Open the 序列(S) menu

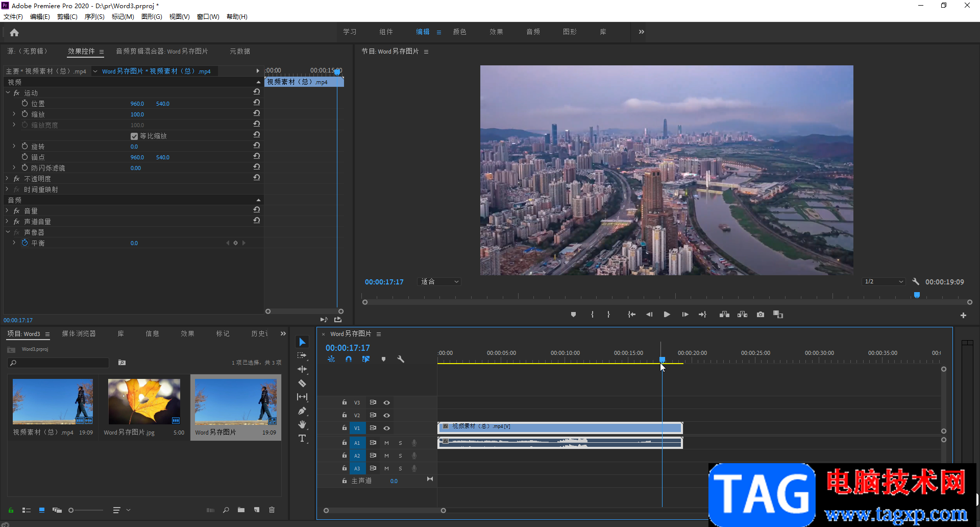(x=94, y=17)
